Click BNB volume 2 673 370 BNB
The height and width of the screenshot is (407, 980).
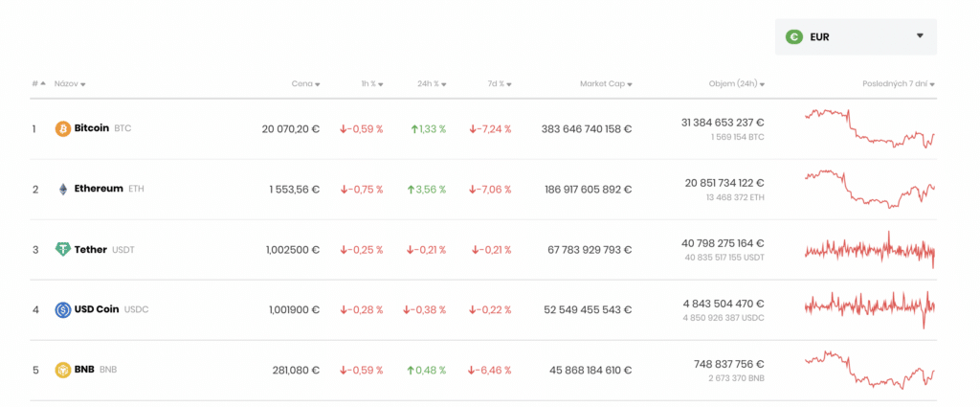tap(736, 378)
